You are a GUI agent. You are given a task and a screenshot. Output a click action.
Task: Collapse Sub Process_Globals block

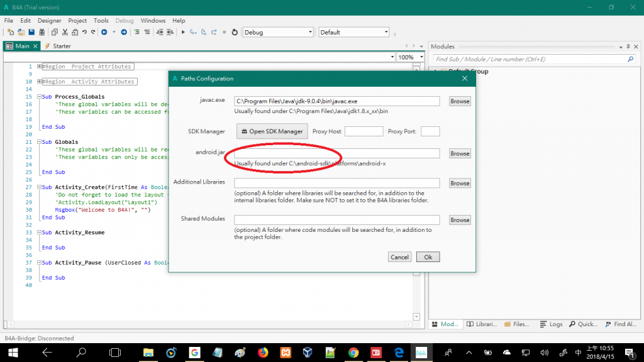point(39,96)
